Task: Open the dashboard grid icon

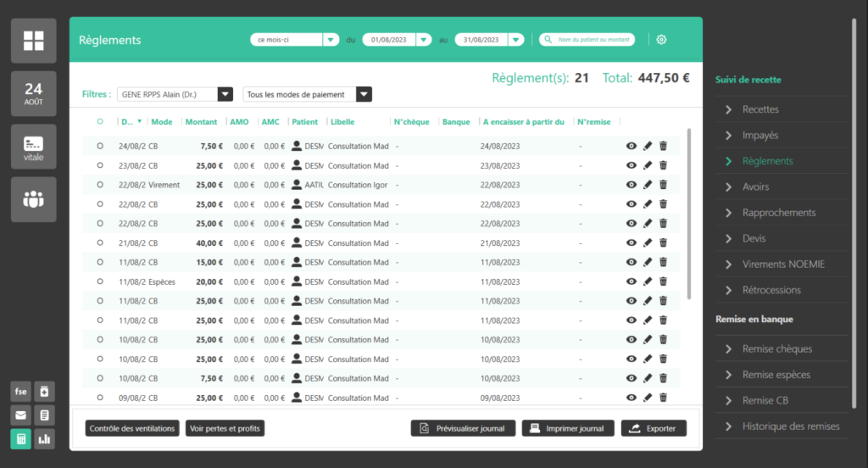Action: (x=34, y=41)
